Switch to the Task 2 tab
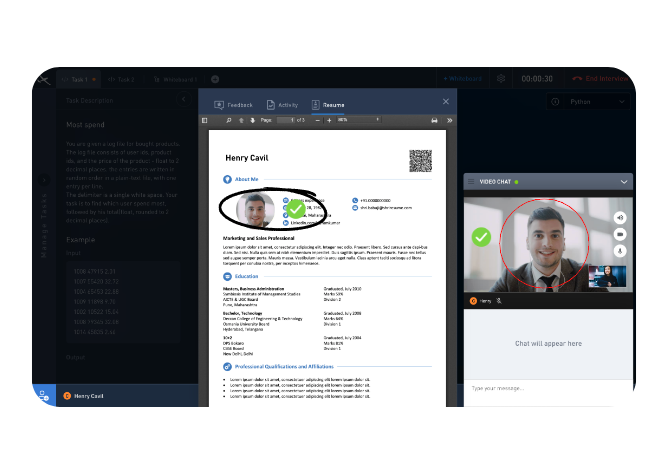 (121, 79)
